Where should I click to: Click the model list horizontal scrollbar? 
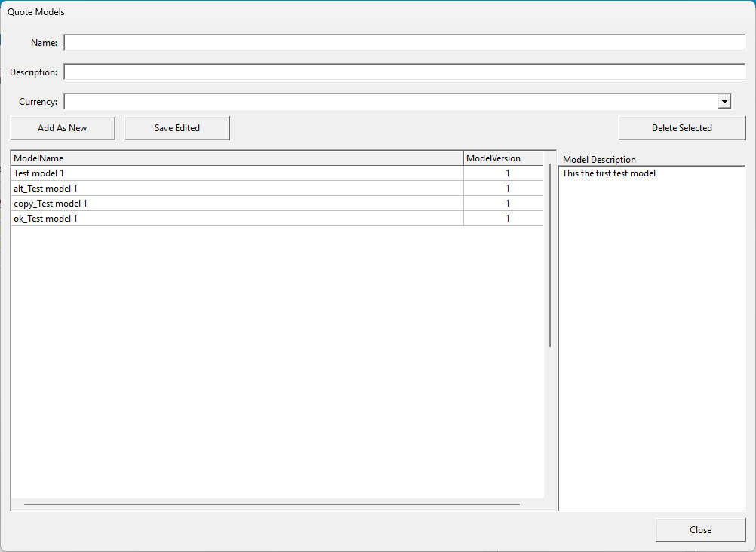(x=272, y=504)
